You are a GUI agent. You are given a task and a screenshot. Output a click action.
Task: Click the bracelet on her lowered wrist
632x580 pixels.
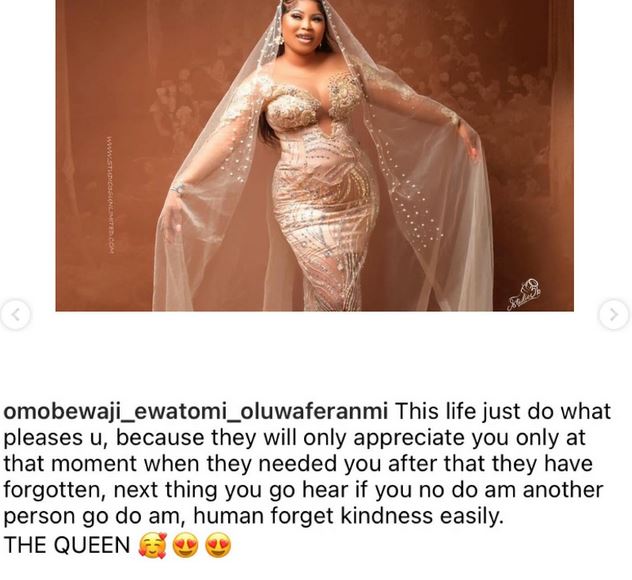(178, 189)
